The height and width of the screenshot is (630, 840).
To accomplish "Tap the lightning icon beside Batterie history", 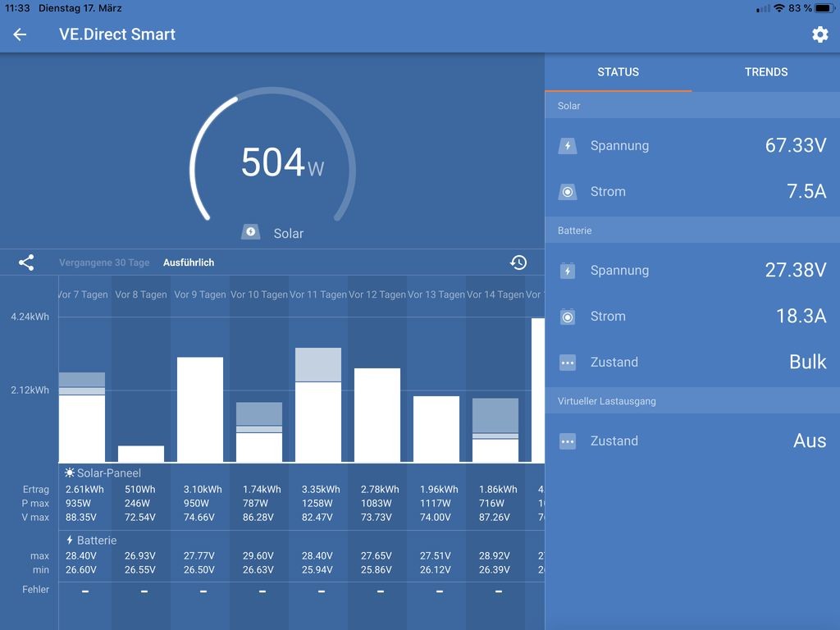I will (70, 540).
